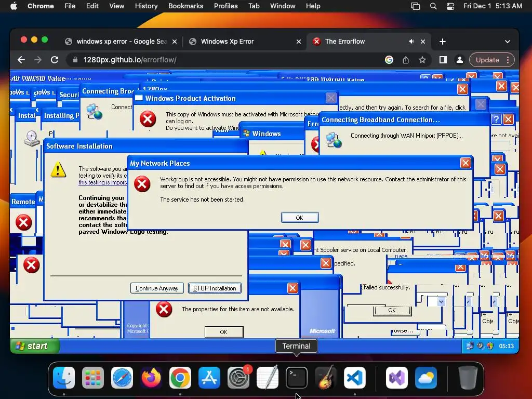Open the Chrome three-dot menu
The height and width of the screenshot is (399, 532).
[x=508, y=60]
